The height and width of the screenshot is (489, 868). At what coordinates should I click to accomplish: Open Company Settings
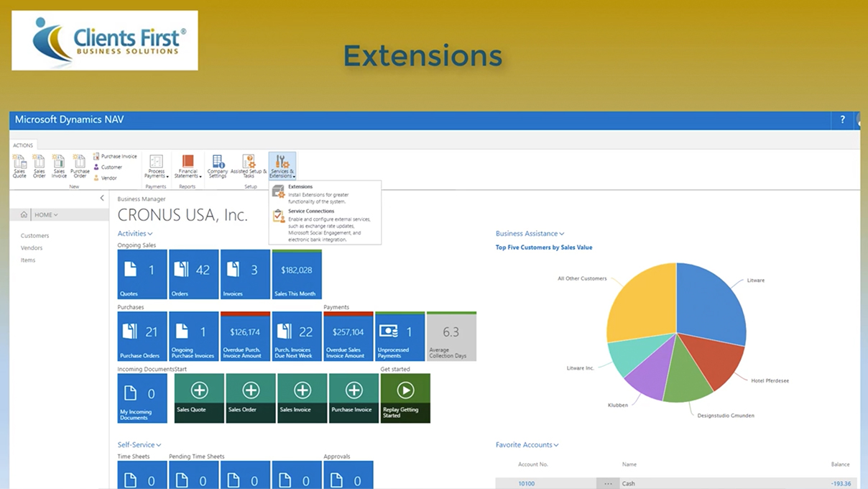pos(218,166)
